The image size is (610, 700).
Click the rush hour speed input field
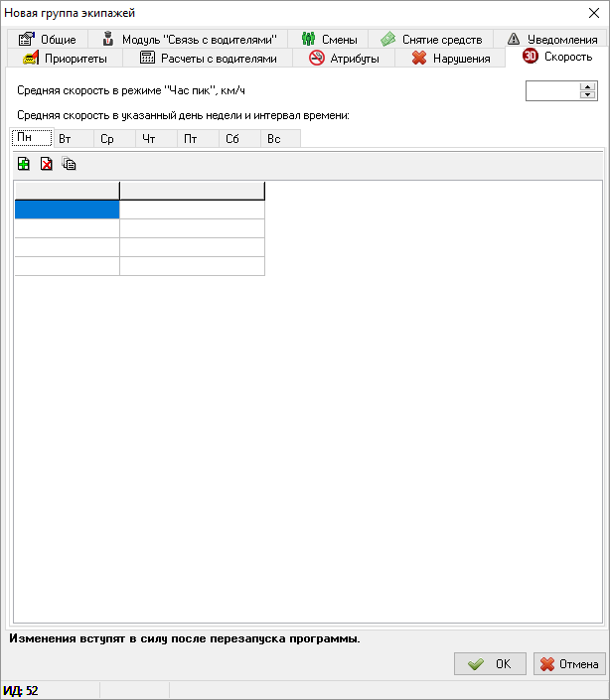(551, 91)
